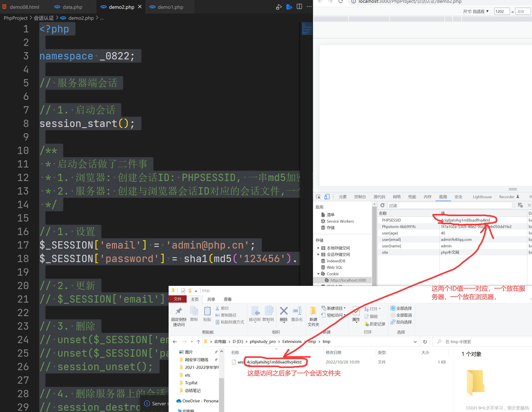Select IndexedDB in storage list
532x412 pixels.
click(x=336, y=261)
